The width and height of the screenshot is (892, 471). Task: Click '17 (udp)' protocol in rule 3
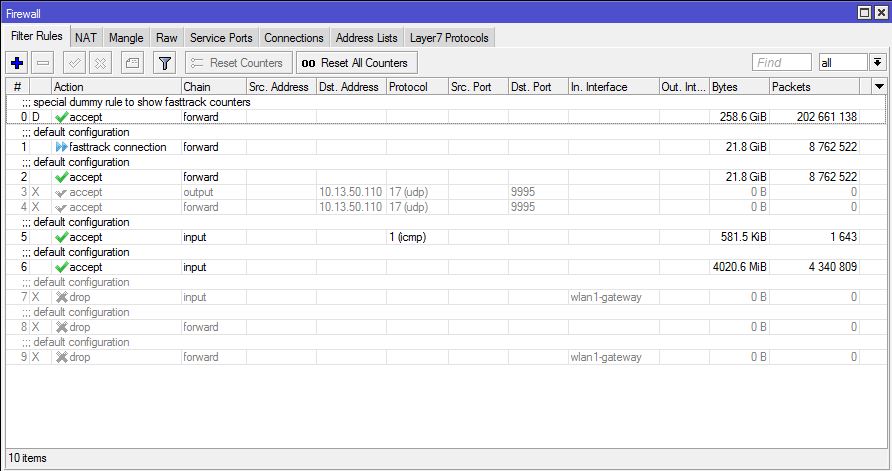[408, 192]
